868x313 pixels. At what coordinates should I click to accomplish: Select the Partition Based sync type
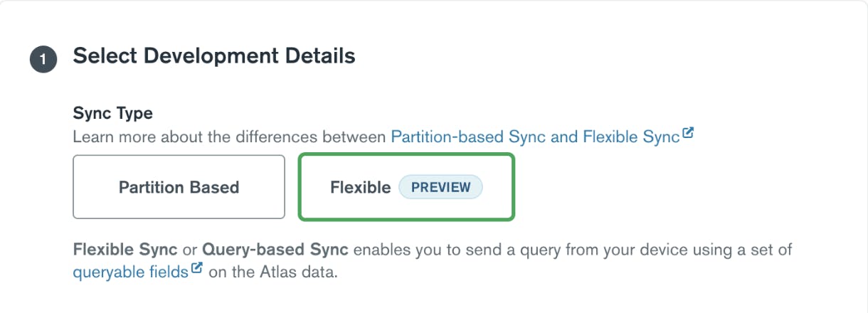[179, 187]
